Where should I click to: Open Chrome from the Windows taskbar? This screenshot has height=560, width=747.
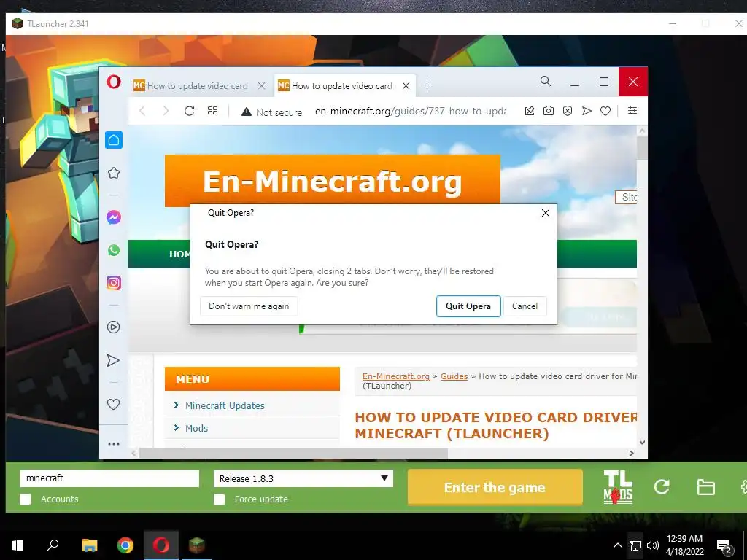click(x=125, y=545)
